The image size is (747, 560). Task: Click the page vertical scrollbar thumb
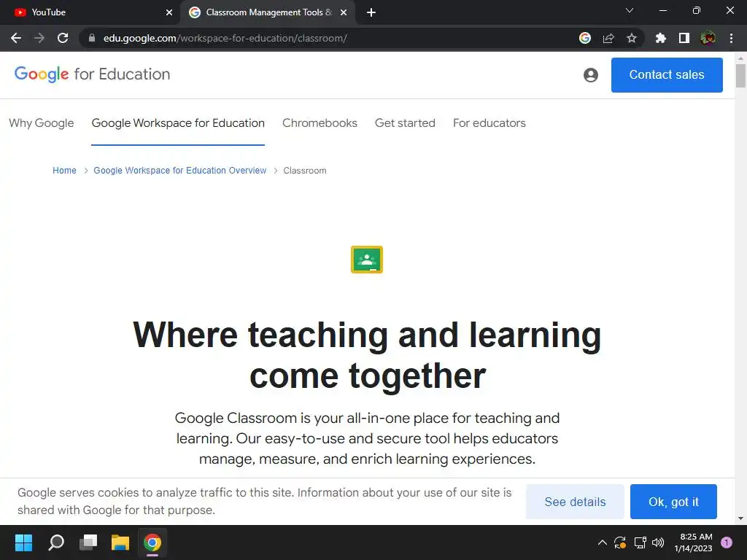pyautogui.click(x=740, y=76)
